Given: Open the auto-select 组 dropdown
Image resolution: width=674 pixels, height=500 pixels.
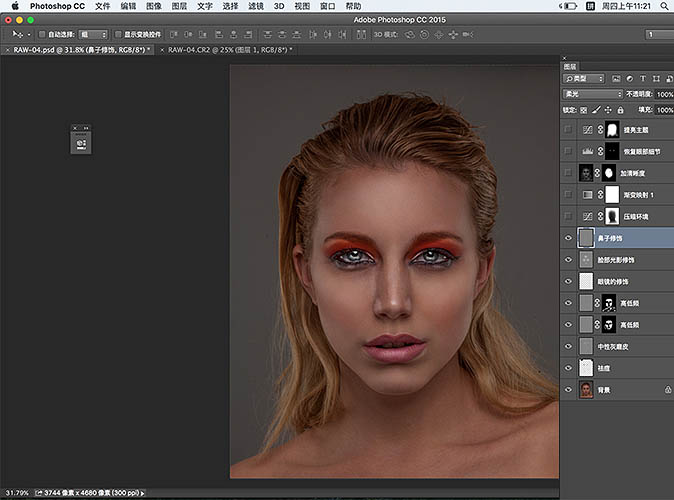Looking at the screenshot, I should pos(93,34).
